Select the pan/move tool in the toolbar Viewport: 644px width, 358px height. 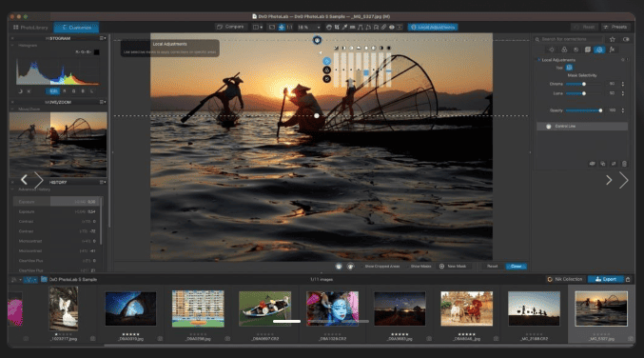(282, 27)
